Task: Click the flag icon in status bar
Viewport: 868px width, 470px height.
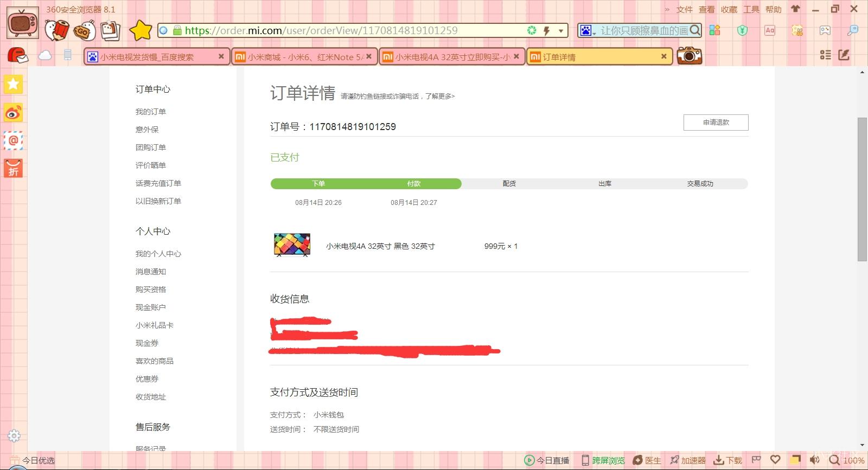Action: (757, 460)
